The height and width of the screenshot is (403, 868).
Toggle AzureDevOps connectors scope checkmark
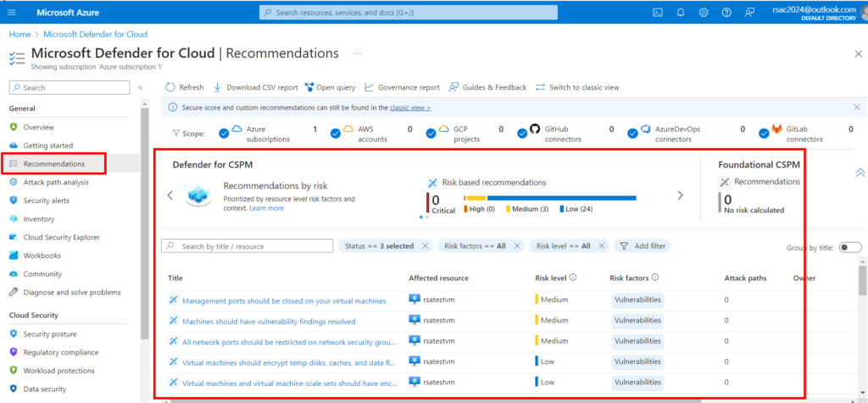click(x=632, y=134)
